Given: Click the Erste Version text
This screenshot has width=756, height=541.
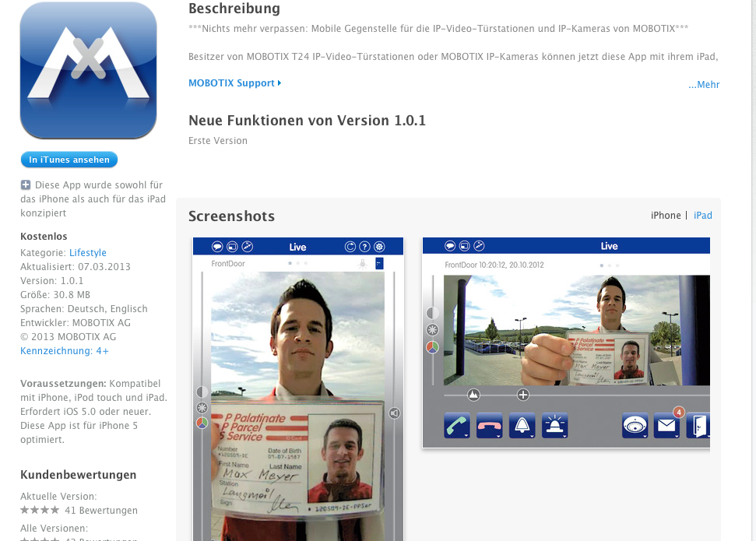Looking at the screenshot, I should [x=218, y=141].
